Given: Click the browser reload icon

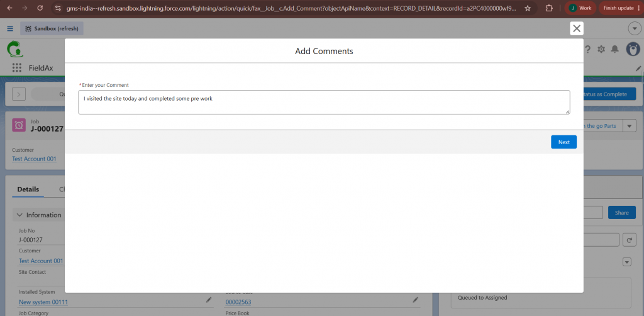Looking at the screenshot, I should pos(40,8).
